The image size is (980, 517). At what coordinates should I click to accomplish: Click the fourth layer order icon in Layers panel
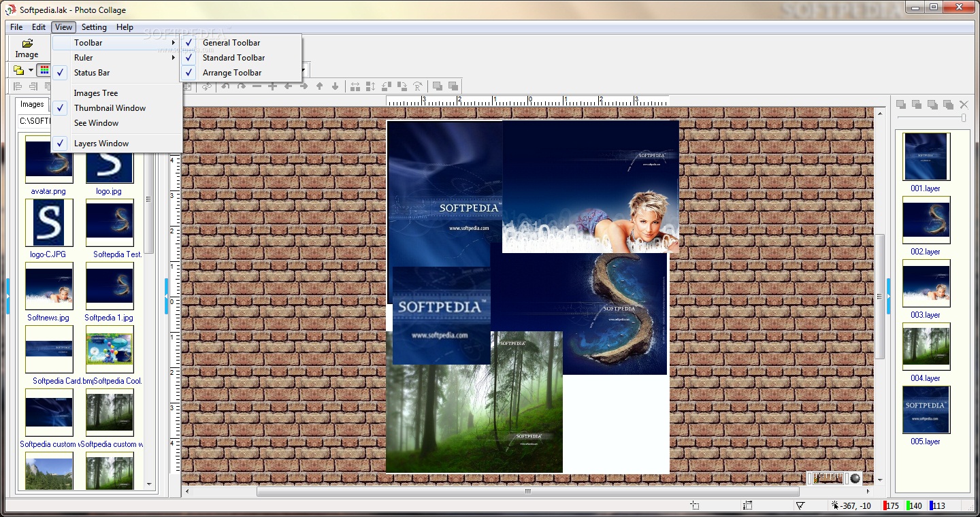948,104
